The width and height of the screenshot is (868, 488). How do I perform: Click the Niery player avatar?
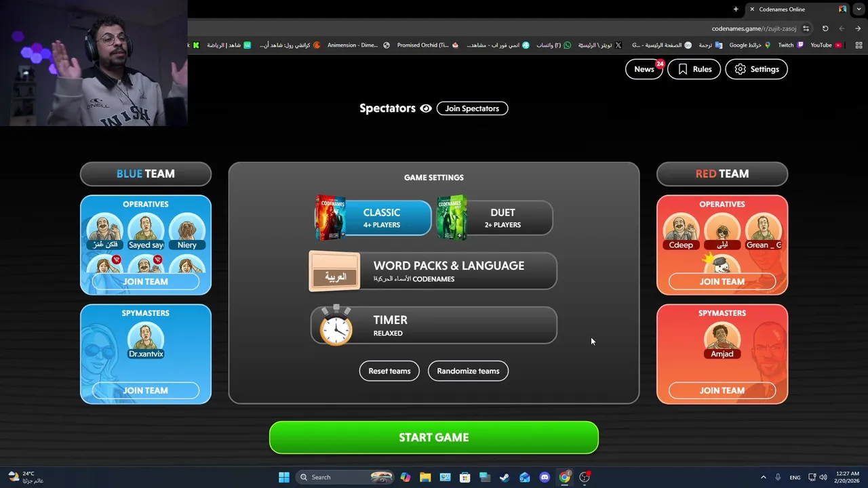coord(186,231)
